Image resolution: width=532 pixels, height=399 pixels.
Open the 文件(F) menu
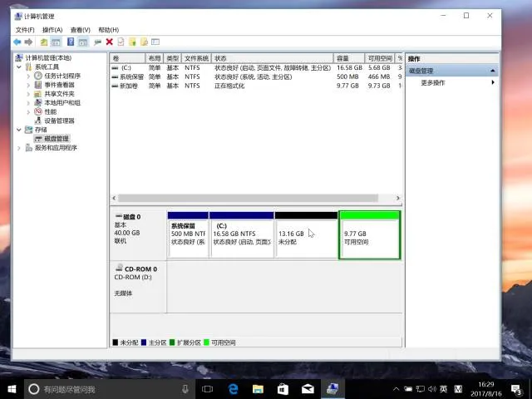pyautogui.click(x=25, y=30)
